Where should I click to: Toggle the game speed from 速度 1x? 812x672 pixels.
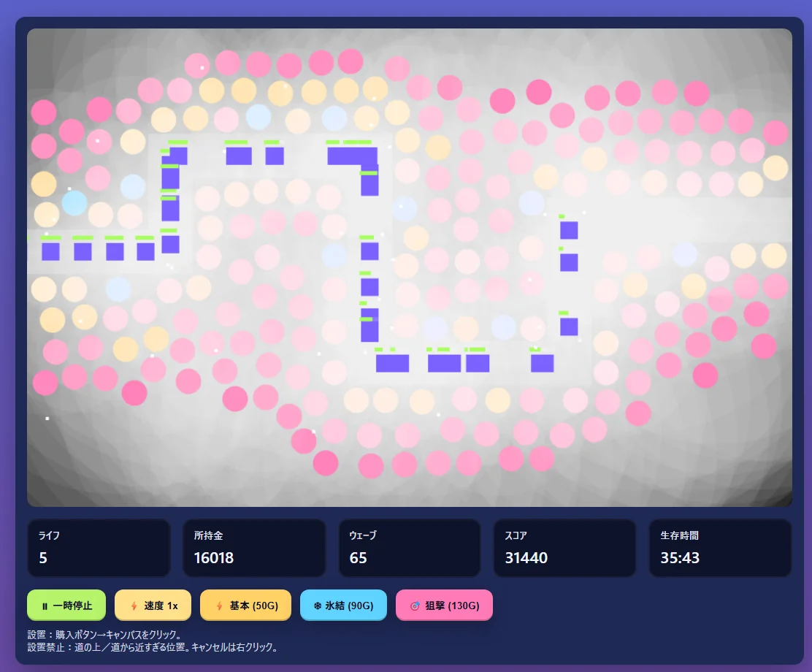point(153,606)
